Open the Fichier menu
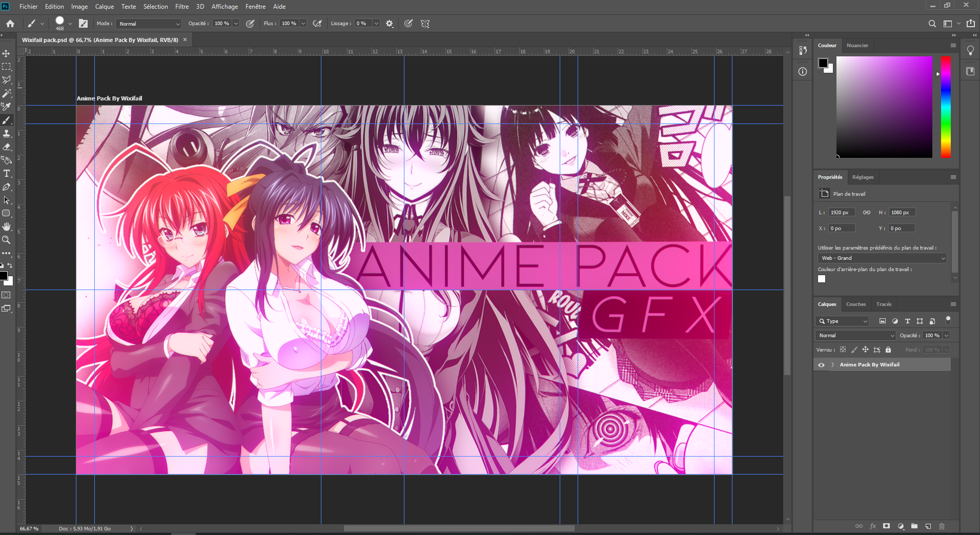The image size is (980, 535). tap(29, 7)
